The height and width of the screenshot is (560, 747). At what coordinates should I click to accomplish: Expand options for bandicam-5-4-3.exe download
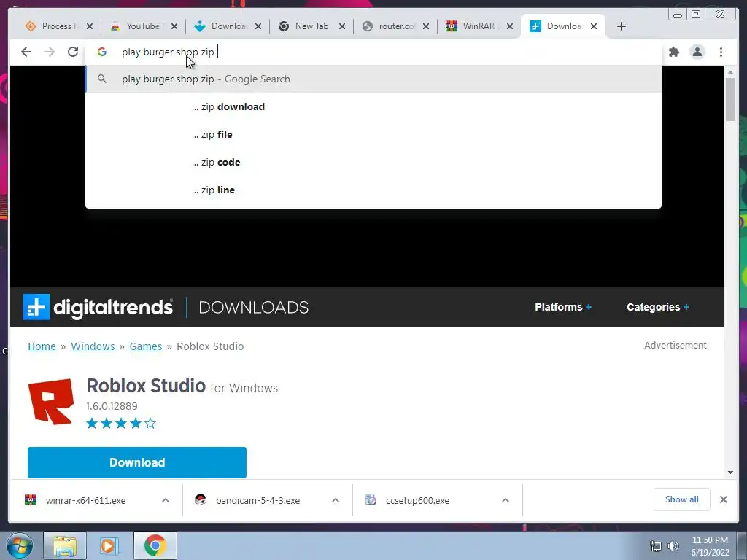[x=336, y=500]
